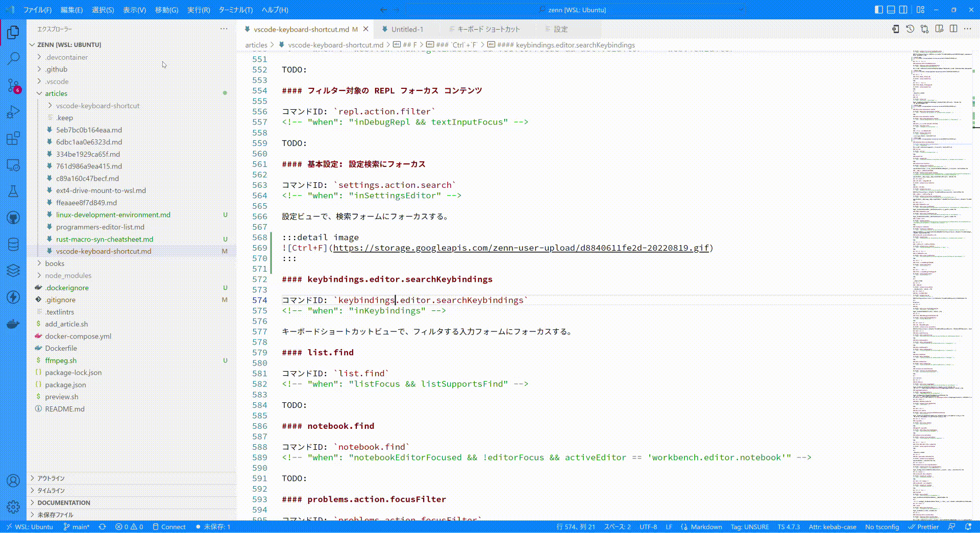Click the WSL: Ubuntu remote indicator
This screenshot has width=980, height=533.
tap(29, 527)
